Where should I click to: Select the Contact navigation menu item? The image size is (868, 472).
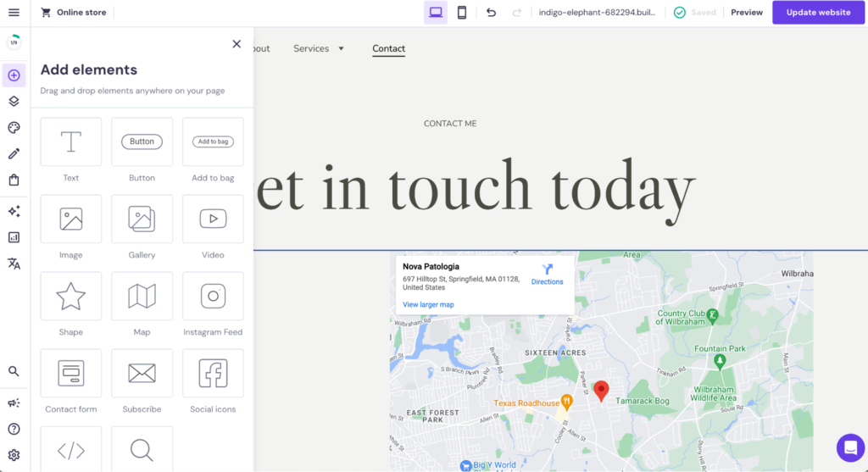click(x=388, y=48)
